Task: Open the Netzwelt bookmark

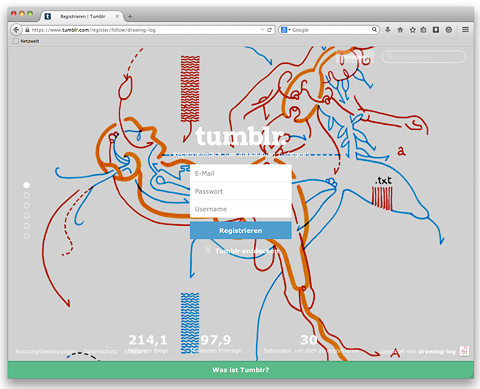Action: pos(26,41)
